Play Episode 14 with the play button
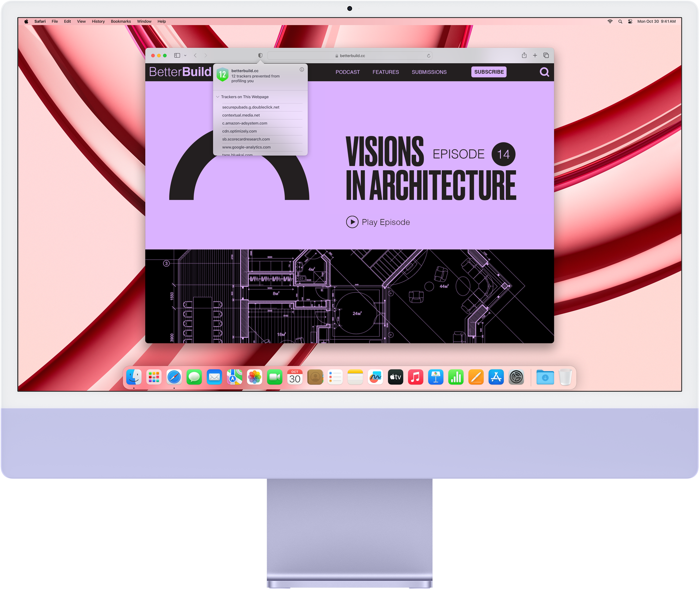 pyautogui.click(x=352, y=222)
